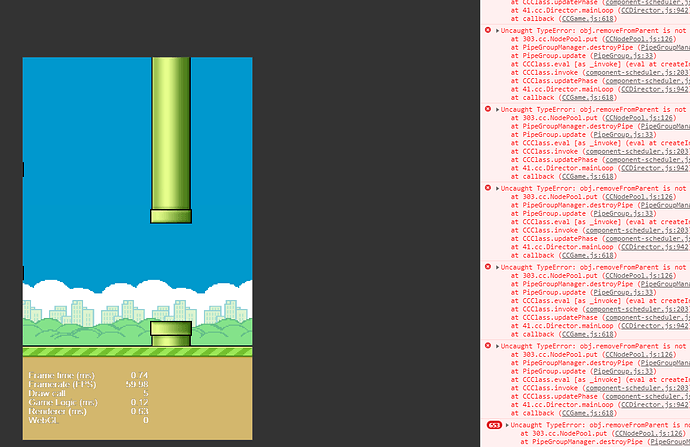The image size is (690, 447).
Task: Click the game logic value 0.12
Action: pos(139,402)
